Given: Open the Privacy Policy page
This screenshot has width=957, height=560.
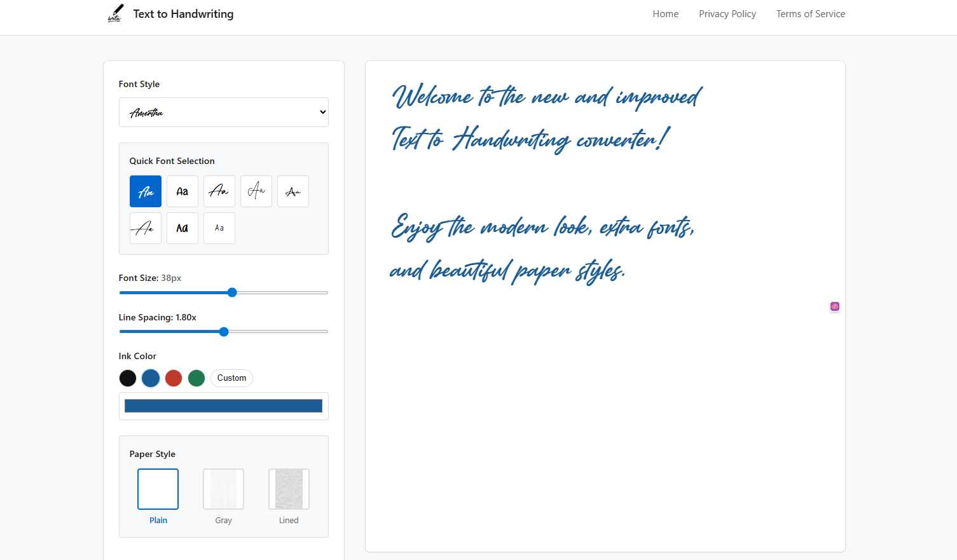Looking at the screenshot, I should click(x=727, y=14).
